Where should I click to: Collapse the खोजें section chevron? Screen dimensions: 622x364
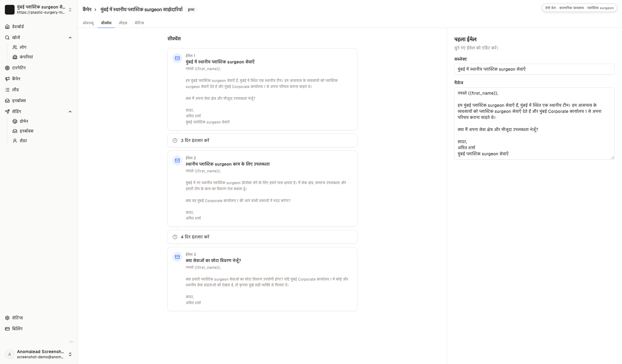[x=70, y=38]
